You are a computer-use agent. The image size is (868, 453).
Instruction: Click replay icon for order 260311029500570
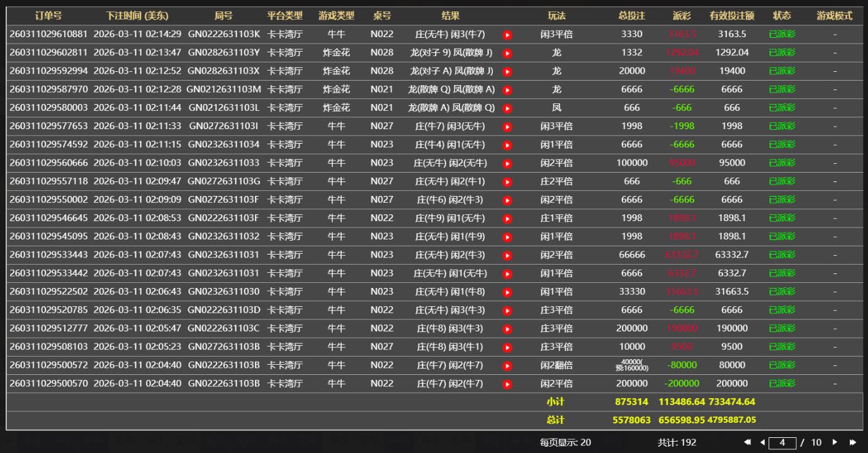click(507, 384)
